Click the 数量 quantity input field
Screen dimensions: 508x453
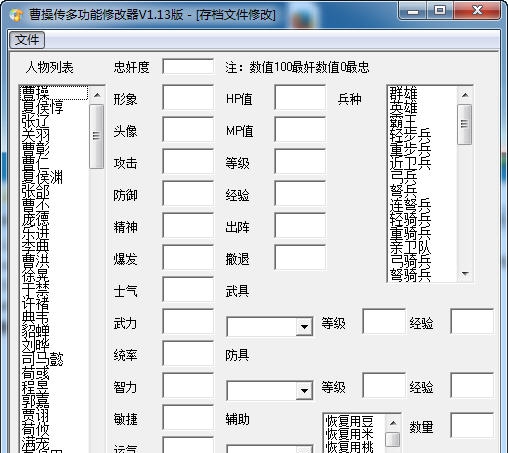(472, 425)
